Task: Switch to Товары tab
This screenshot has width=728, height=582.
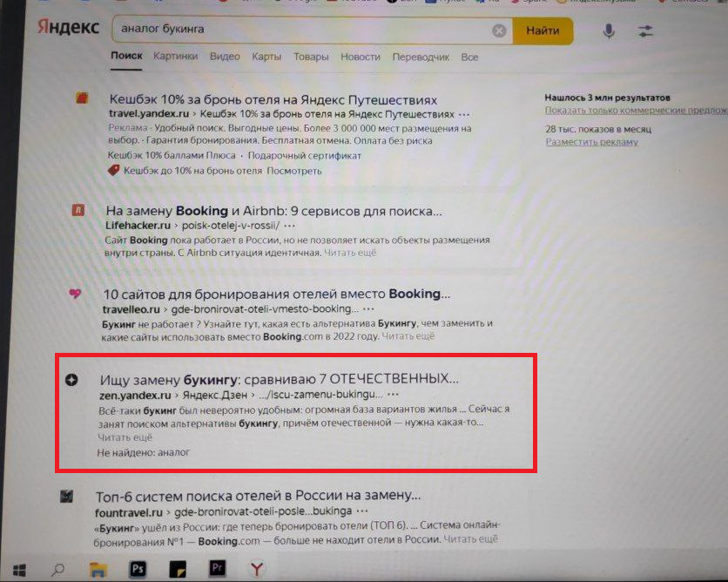Action: [311, 57]
